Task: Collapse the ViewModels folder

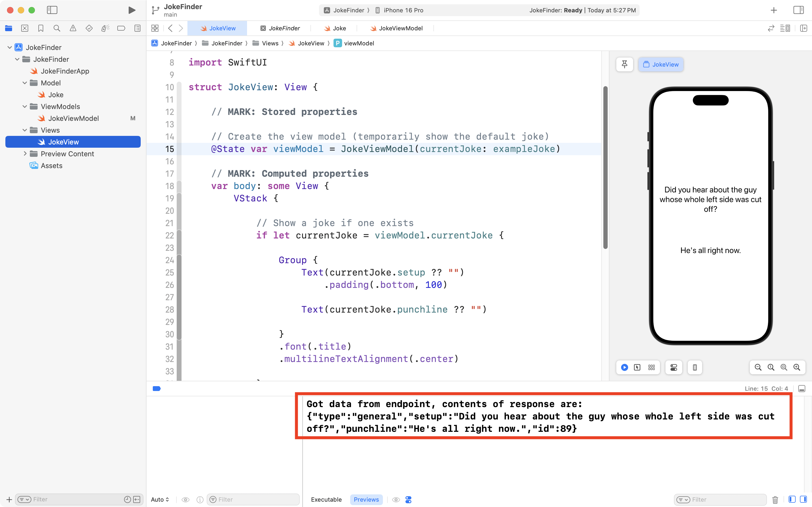Action: click(x=25, y=107)
